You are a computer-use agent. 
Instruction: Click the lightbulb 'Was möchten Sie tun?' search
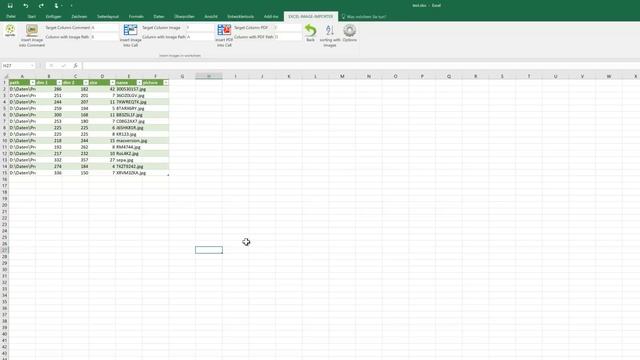[x=364, y=17]
